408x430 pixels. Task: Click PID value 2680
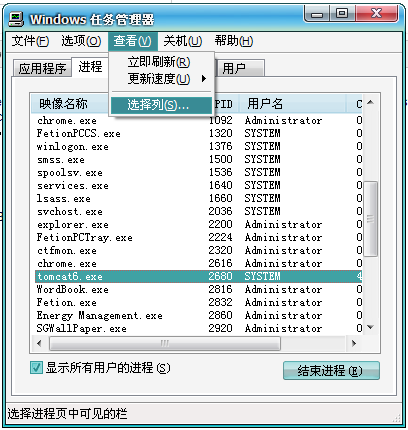point(220,277)
